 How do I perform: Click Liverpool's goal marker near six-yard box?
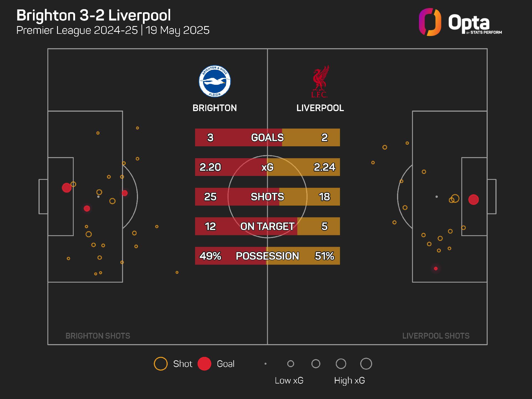(x=473, y=199)
